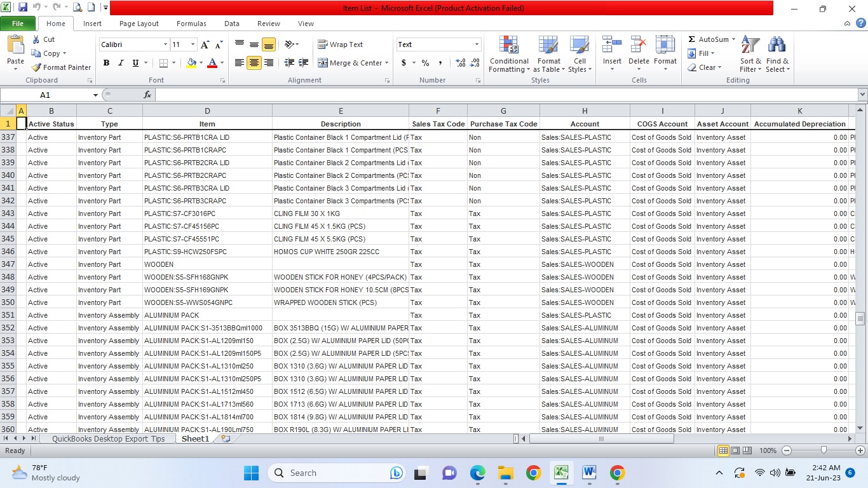Activate the Format Painter brush
Viewport: 868px width, 488px height.
(x=62, y=67)
